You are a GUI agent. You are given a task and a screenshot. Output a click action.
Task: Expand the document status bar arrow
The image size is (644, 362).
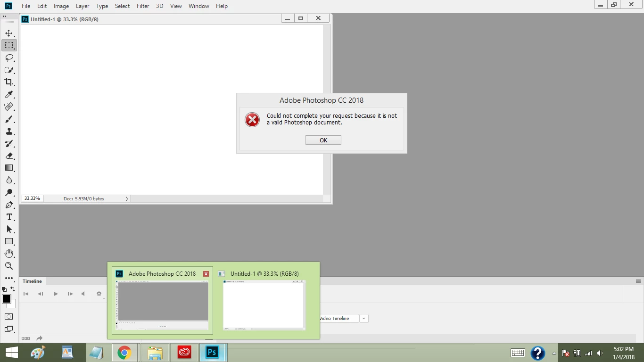click(x=127, y=199)
